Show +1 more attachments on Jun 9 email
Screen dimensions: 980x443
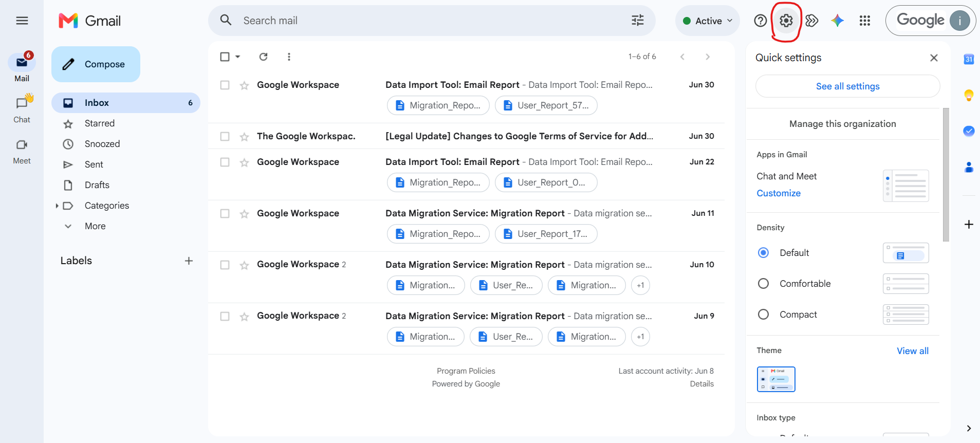pos(640,337)
